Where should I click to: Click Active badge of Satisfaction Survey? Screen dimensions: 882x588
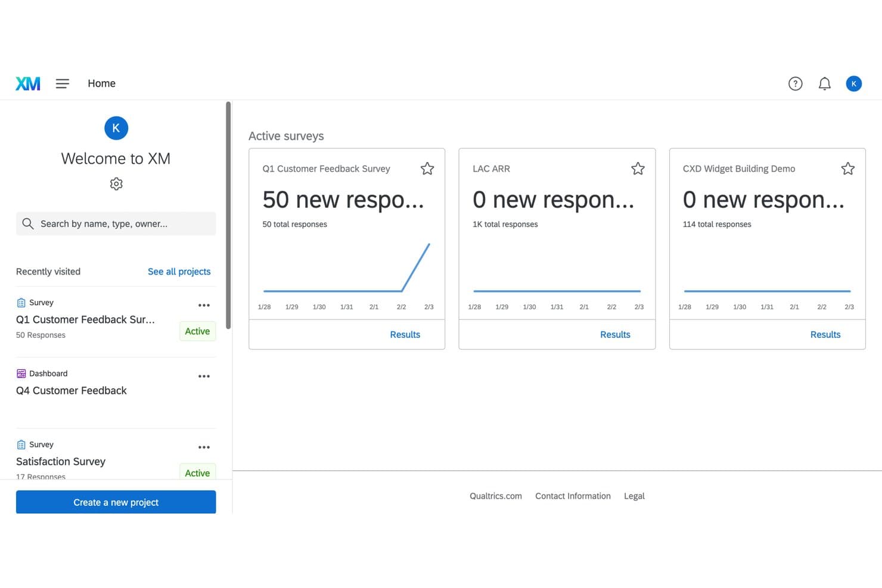coord(197,472)
